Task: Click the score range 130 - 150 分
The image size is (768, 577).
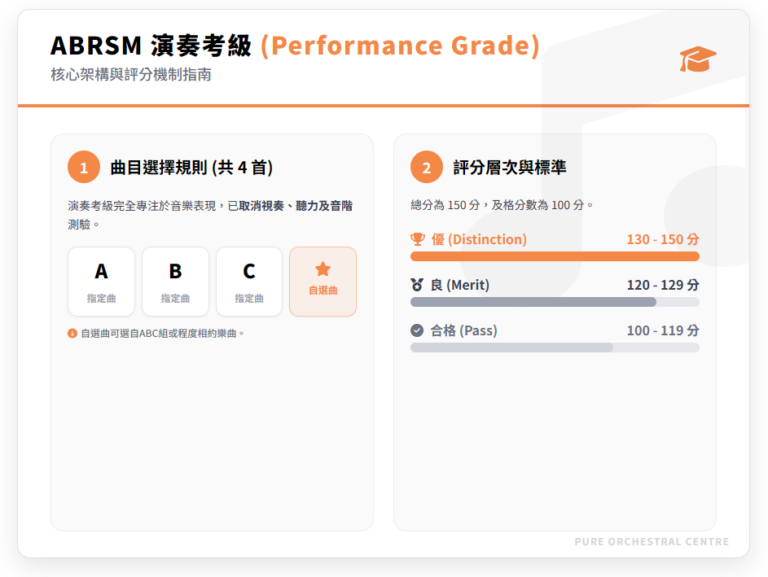Action: (663, 240)
